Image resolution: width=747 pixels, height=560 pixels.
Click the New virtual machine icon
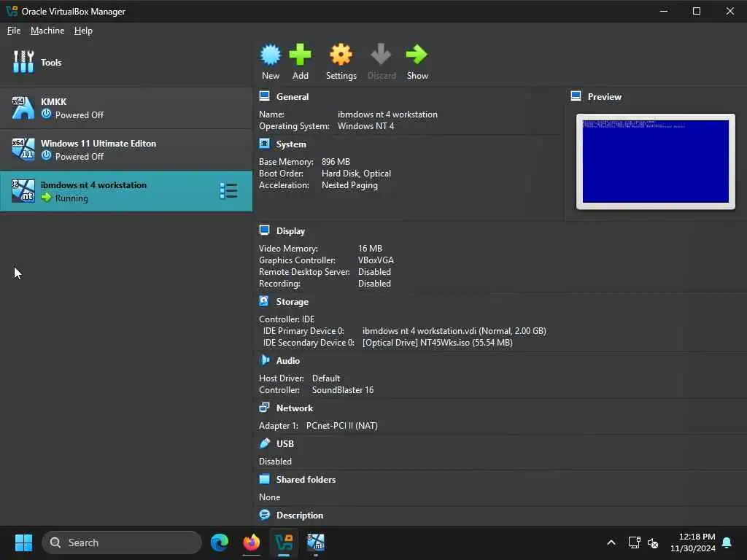pyautogui.click(x=271, y=55)
